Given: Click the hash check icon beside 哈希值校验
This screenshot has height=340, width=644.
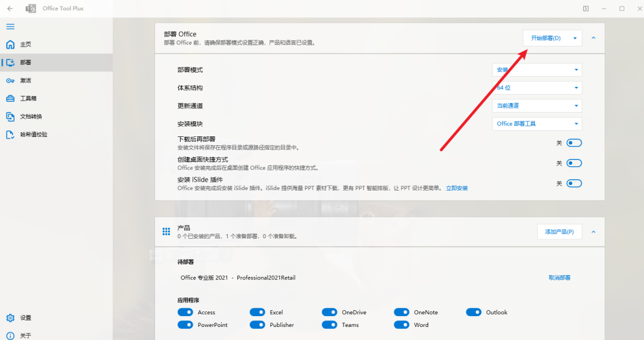Looking at the screenshot, I should click(x=10, y=135).
